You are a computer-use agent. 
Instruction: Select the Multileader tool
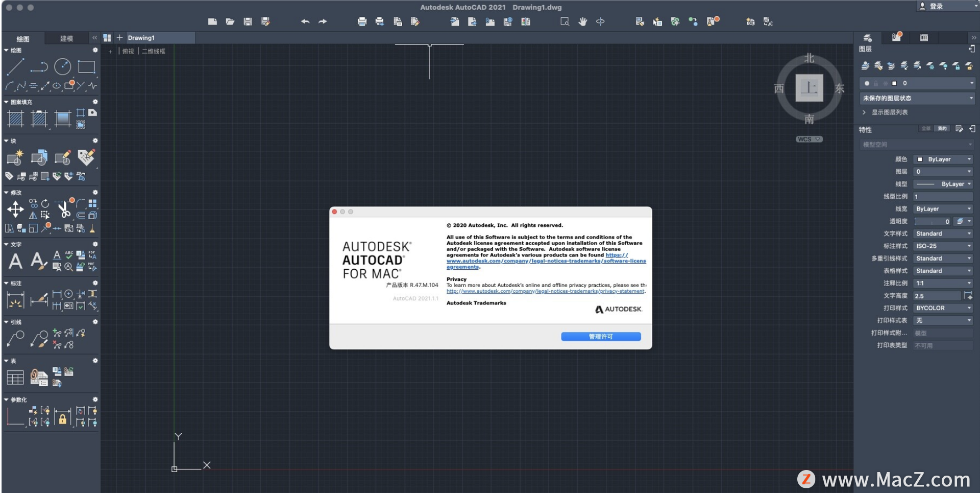[15, 338]
